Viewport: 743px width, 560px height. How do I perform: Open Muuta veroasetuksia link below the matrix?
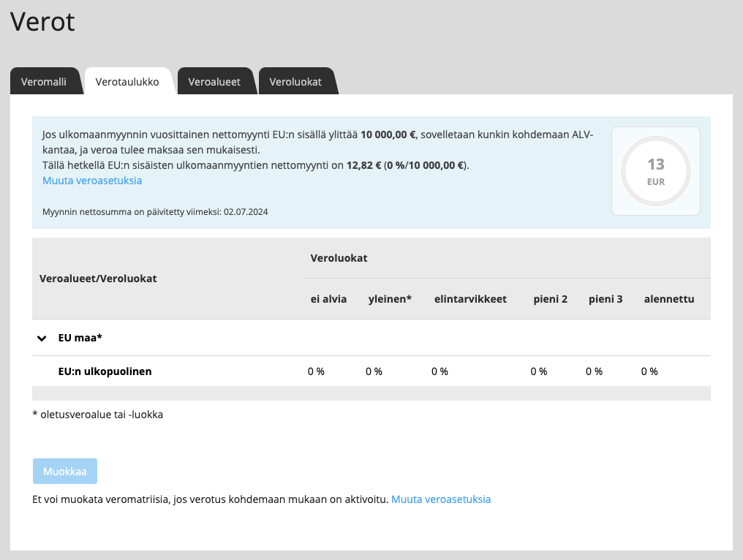pyautogui.click(x=440, y=498)
